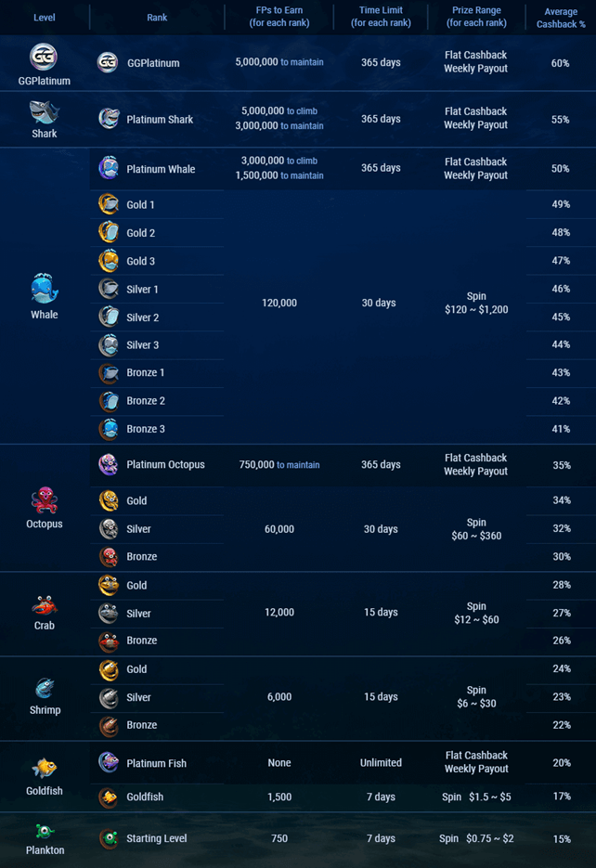Select the Goldfish level icon
This screenshot has height=868, width=596.
(x=45, y=769)
